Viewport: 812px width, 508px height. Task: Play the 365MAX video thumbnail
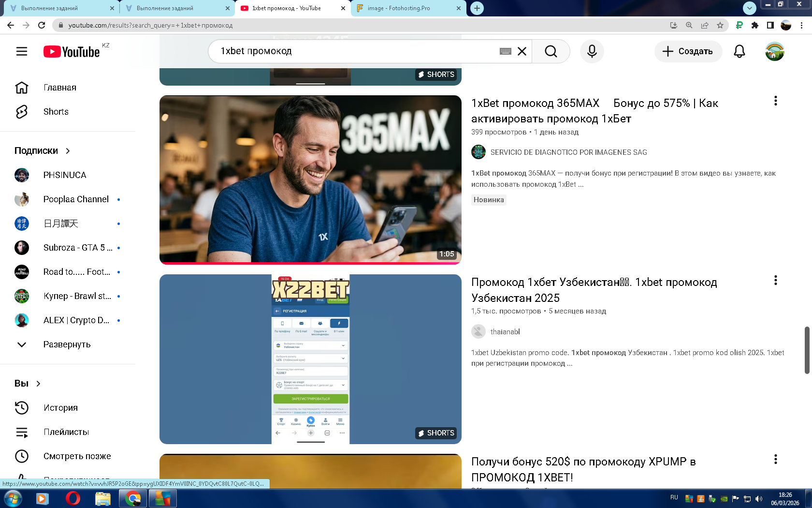(x=310, y=179)
